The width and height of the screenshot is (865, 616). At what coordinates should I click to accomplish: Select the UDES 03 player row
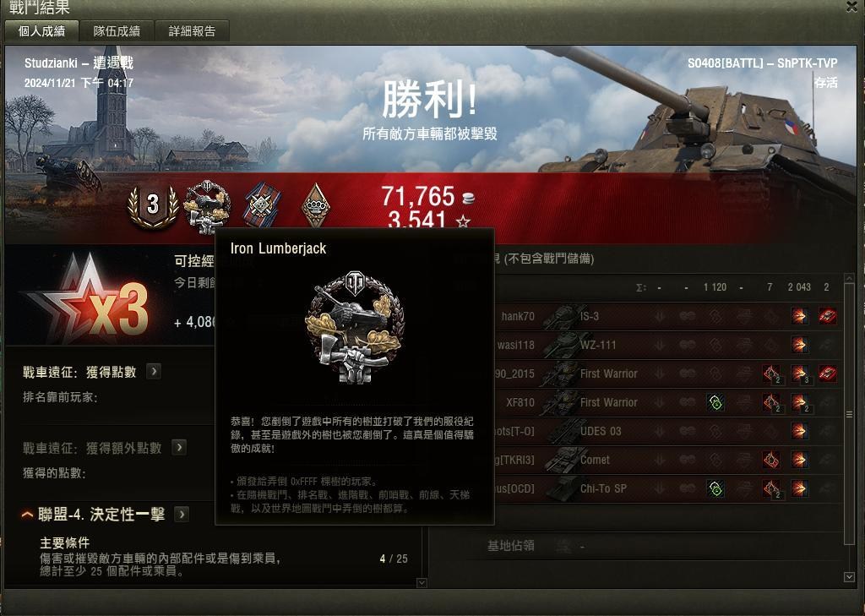tap(637, 431)
